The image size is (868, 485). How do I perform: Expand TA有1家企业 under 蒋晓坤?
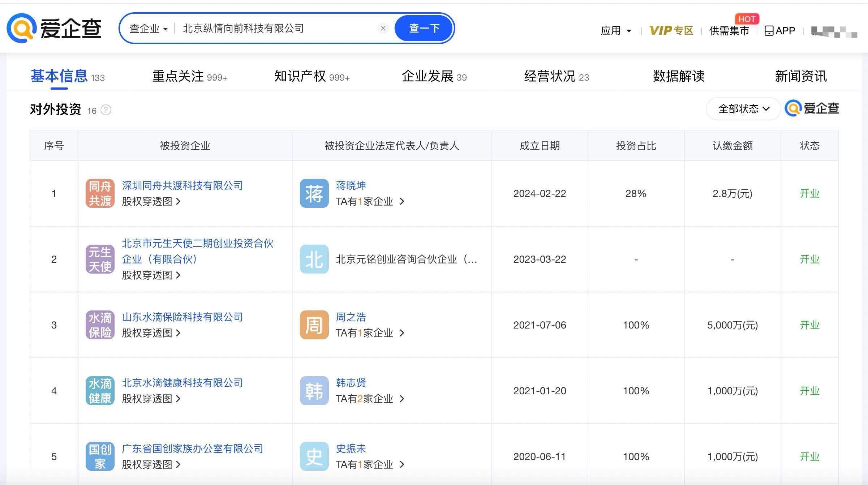(x=370, y=201)
